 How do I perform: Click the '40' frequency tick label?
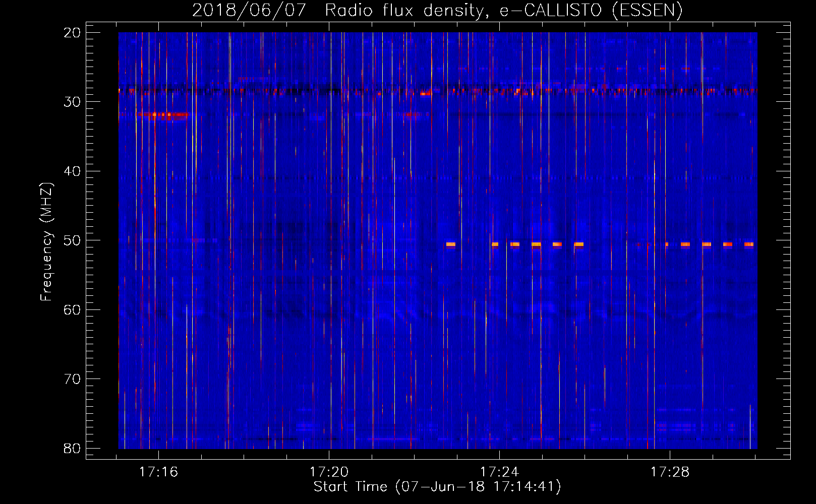point(72,171)
